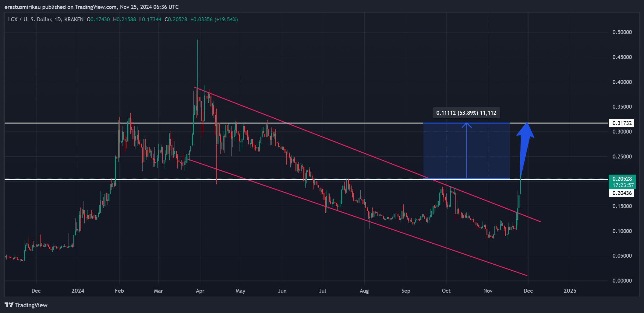Screen dimensions: 644x313
Task: Click the 0.05000 price axis label
Action: (622, 256)
